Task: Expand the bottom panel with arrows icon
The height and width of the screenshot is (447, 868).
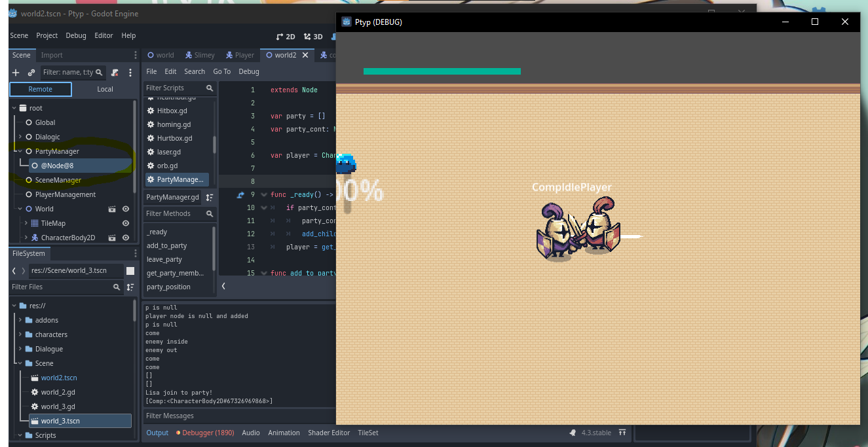Action: (x=622, y=433)
